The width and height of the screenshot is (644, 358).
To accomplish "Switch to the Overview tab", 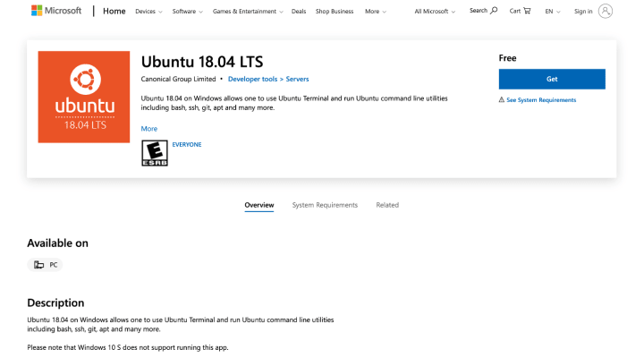I will click(x=259, y=205).
